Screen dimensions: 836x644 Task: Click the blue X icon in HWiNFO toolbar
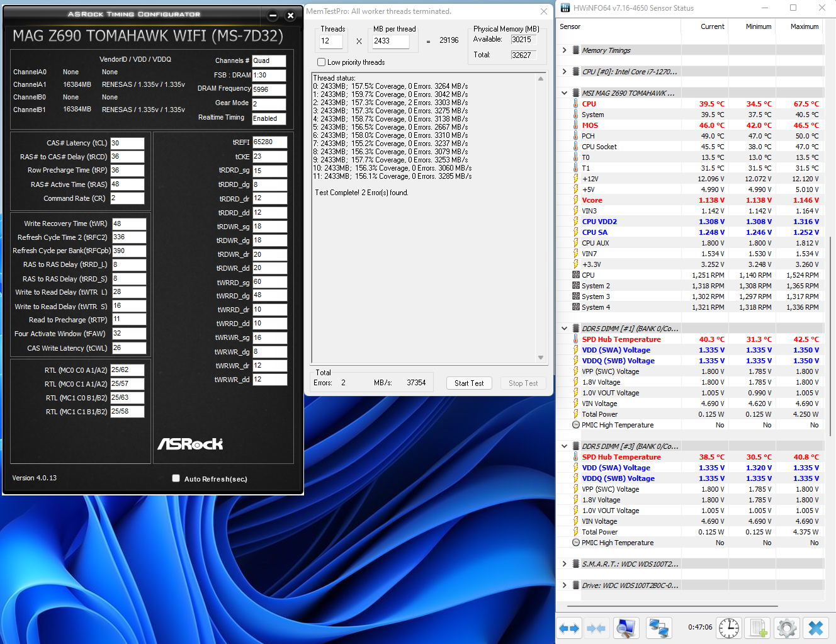click(x=816, y=628)
